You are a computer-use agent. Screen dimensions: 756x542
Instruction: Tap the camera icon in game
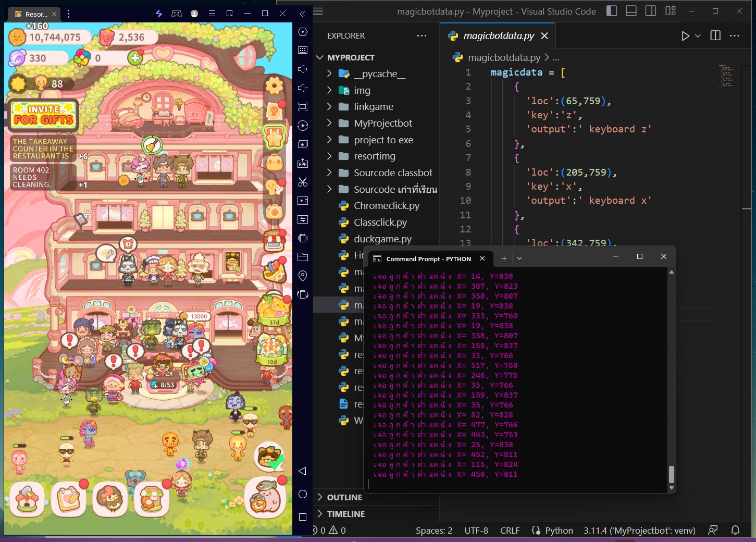point(274,212)
